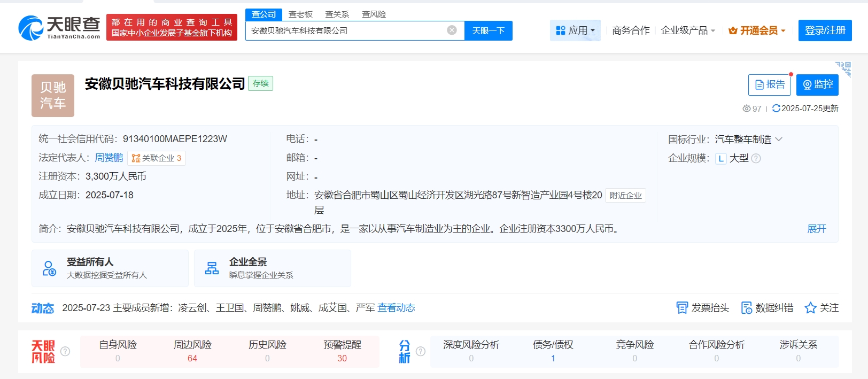868x379 pixels.
Task: Click the 3,300万人民币 registered capital value
Action: tap(116, 176)
